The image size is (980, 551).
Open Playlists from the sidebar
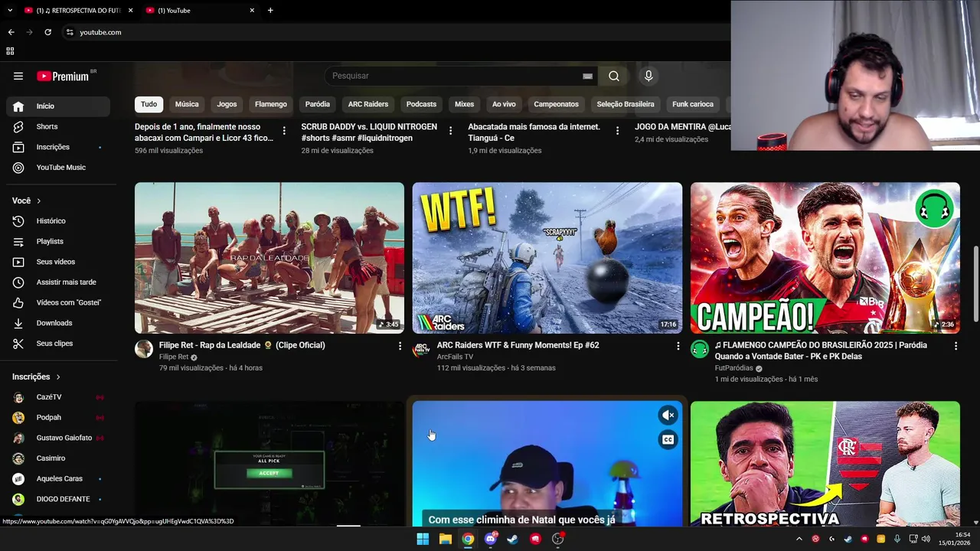point(58,241)
